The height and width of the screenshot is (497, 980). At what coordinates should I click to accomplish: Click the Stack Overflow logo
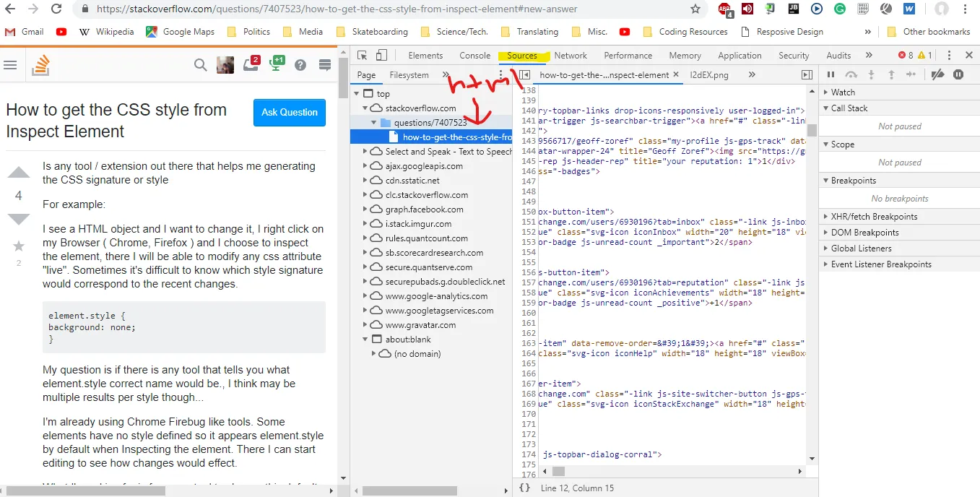click(x=40, y=65)
